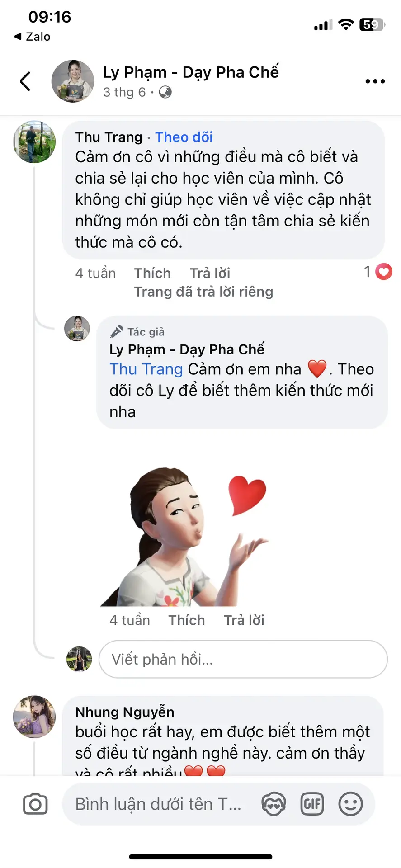The image size is (401, 868).
Task: Tap the blue Thu Trang mention link
Action: pos(146,369)
